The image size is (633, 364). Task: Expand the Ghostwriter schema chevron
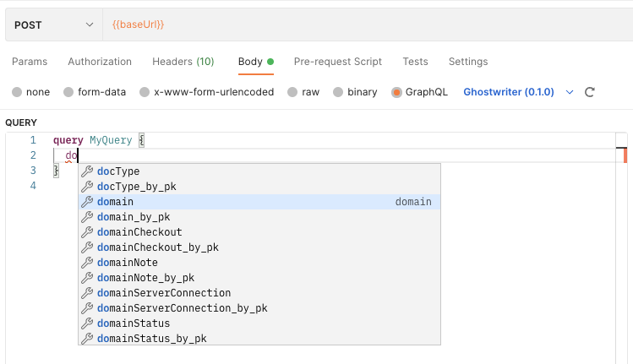pos(570,92)
